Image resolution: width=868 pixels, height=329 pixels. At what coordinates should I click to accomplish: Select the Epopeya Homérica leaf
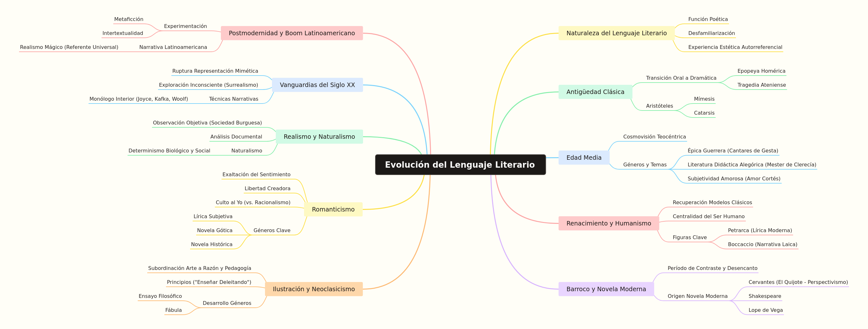(761, 71)
